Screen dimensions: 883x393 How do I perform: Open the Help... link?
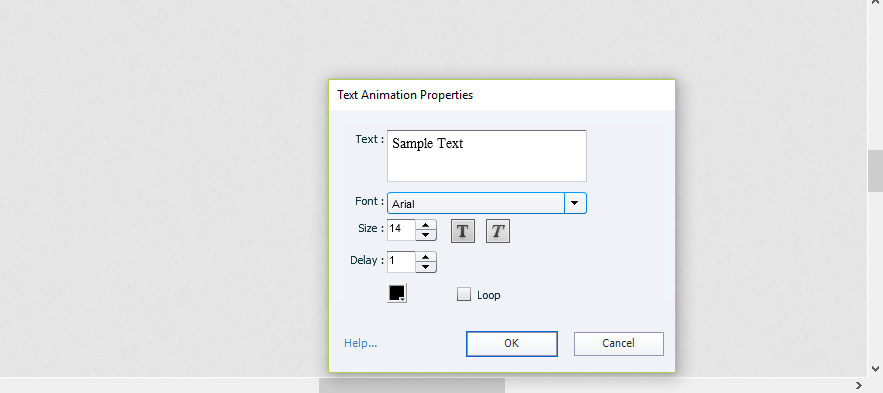360,343
